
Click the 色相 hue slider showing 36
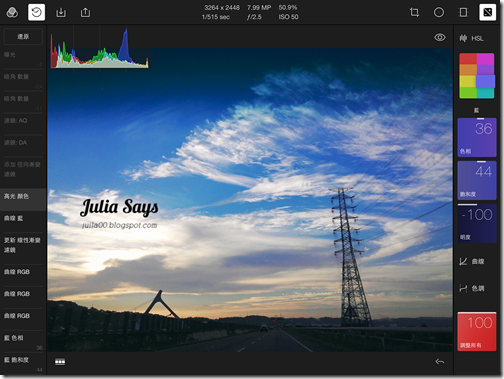[x=477, y=137]
